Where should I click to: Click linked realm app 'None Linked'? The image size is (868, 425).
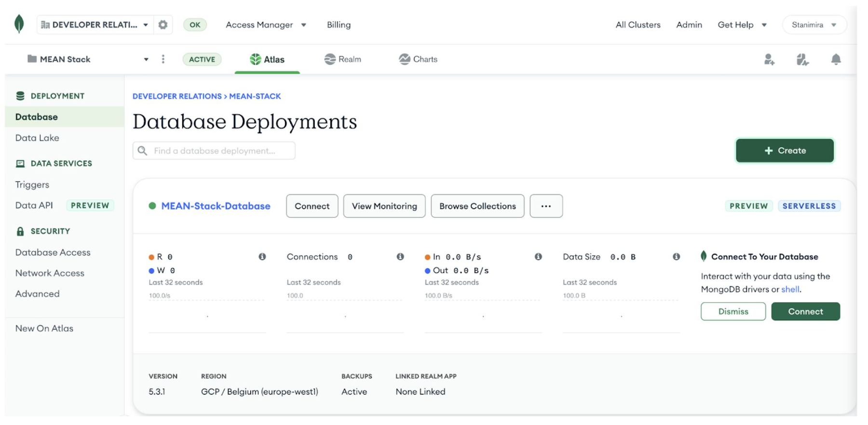click(x=420, y=392)
